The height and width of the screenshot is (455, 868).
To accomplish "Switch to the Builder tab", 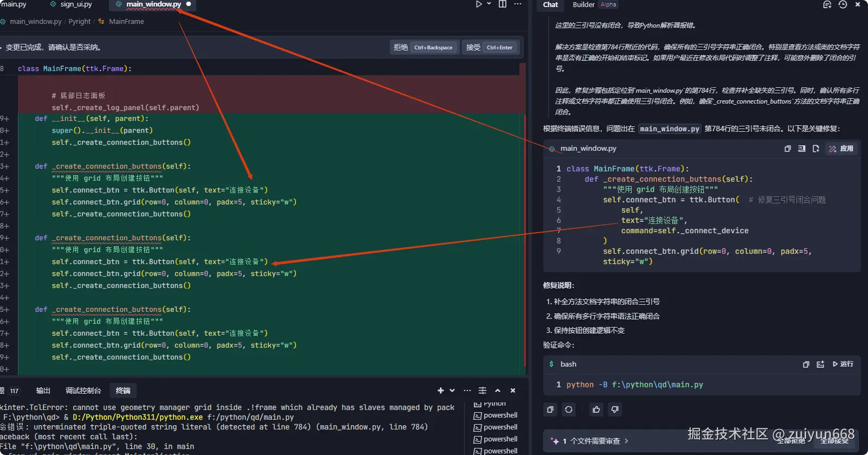I will [583, 5].
